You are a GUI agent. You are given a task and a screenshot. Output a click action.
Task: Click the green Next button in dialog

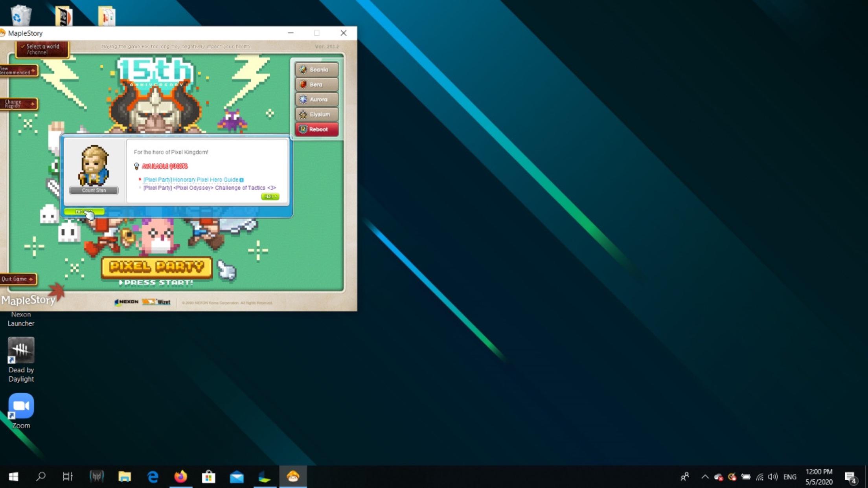tap(270, 196)
